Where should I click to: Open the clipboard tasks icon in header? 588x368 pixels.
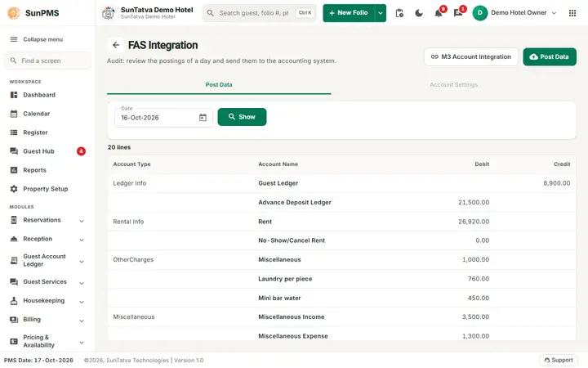click(399, 13)
